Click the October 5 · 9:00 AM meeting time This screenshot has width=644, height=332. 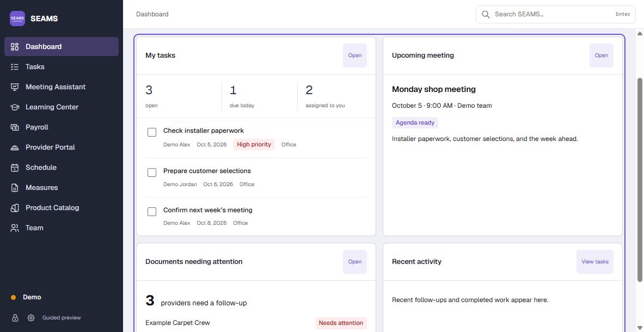[x=422, y=106]
